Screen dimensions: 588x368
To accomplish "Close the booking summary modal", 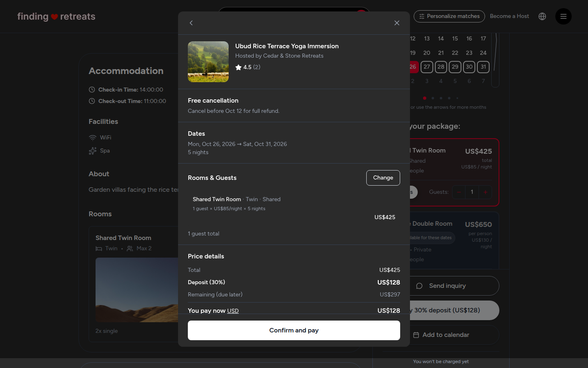I will coord(397,23).
